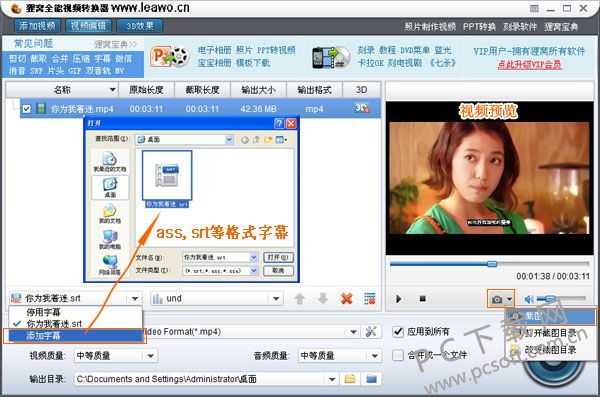
Task: Click the create new folder icon in dialog
Action: (268, 140)
